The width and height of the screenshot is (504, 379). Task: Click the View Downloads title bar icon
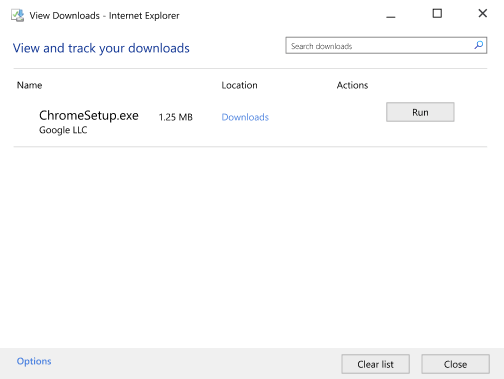17,15
